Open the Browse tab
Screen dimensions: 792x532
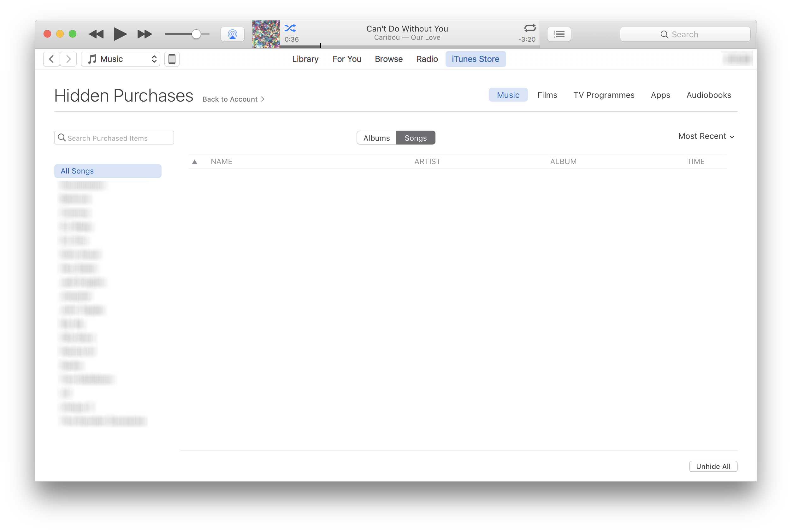(x=389, y=59)
